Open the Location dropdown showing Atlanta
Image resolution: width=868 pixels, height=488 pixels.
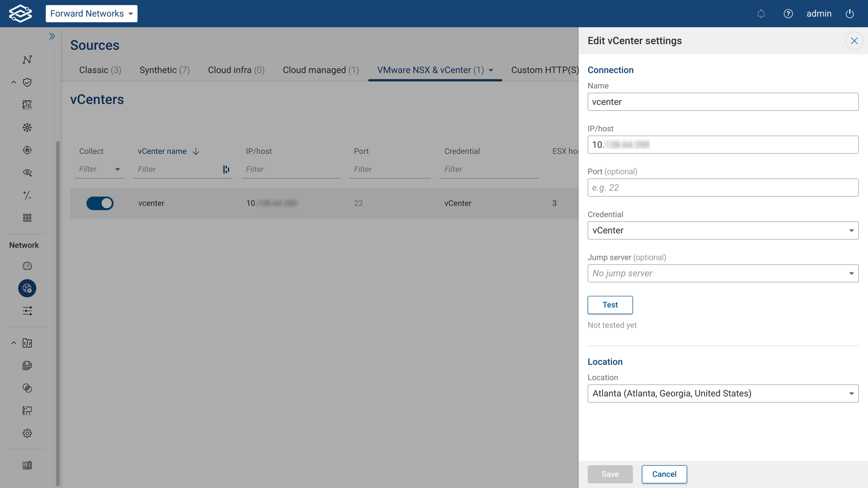pyautogui.click(x=722, y=393)
